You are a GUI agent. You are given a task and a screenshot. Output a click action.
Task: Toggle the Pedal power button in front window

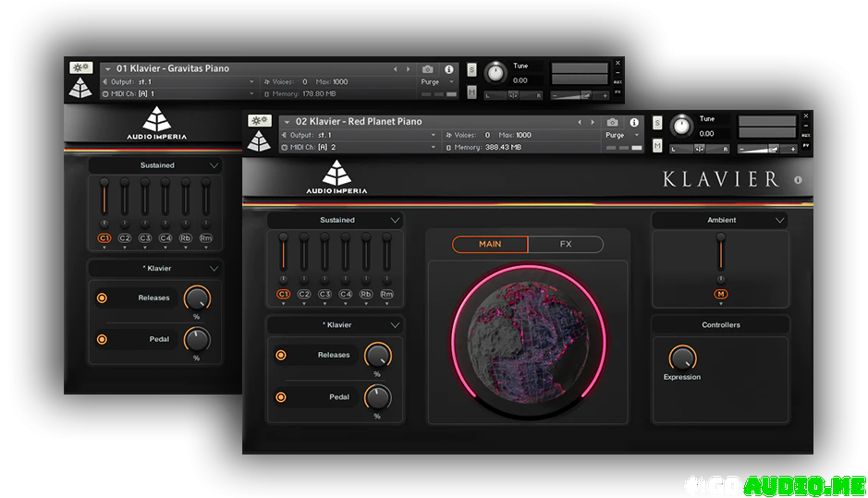(x=281, y=397)
